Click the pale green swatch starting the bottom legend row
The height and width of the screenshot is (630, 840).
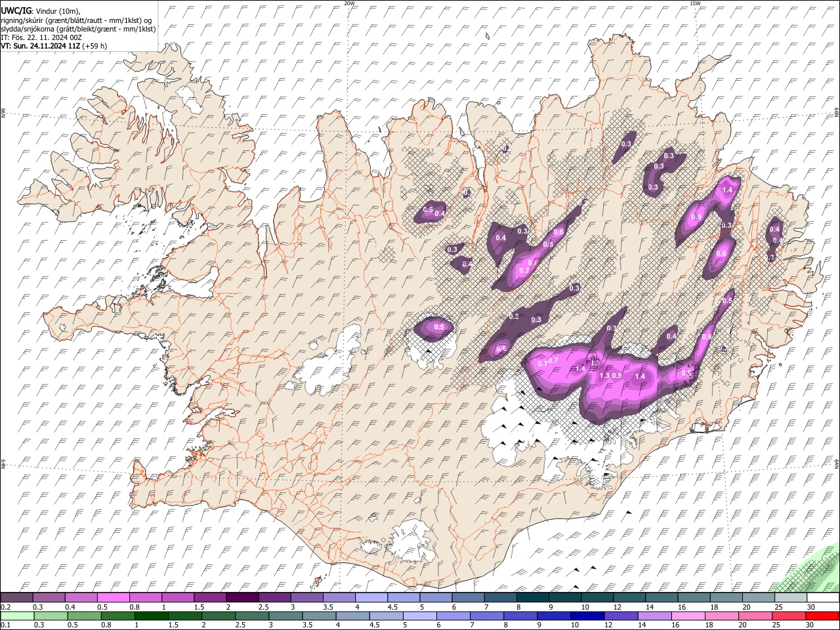pyautogui.click(x=16, y=616)
